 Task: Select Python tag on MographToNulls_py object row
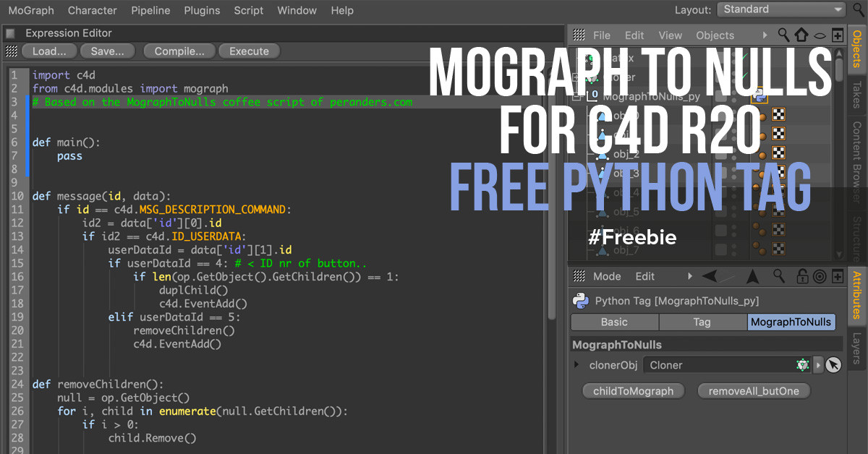759,95
